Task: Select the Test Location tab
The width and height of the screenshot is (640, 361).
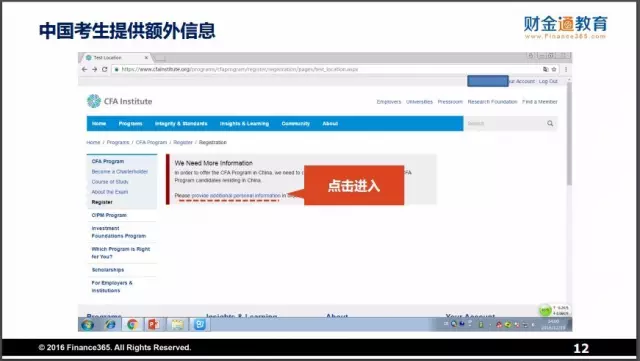Action: click(x=116, y=58)
